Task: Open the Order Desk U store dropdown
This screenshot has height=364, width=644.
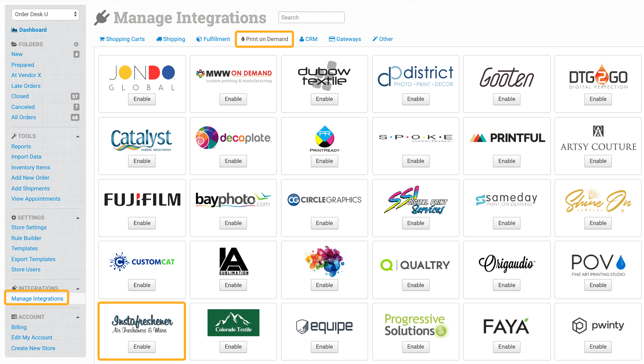Action: coord(45,14)
